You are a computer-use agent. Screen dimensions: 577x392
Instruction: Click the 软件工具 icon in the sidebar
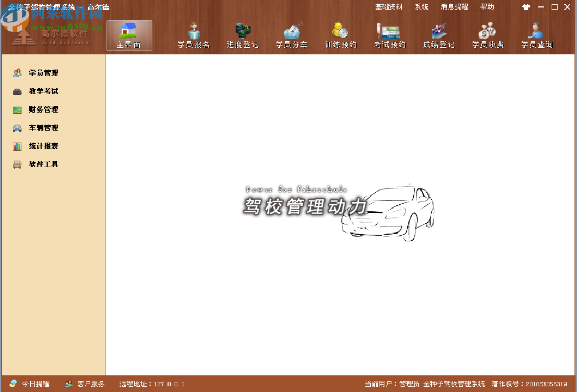pyautogui.click(x=17, y=164)
